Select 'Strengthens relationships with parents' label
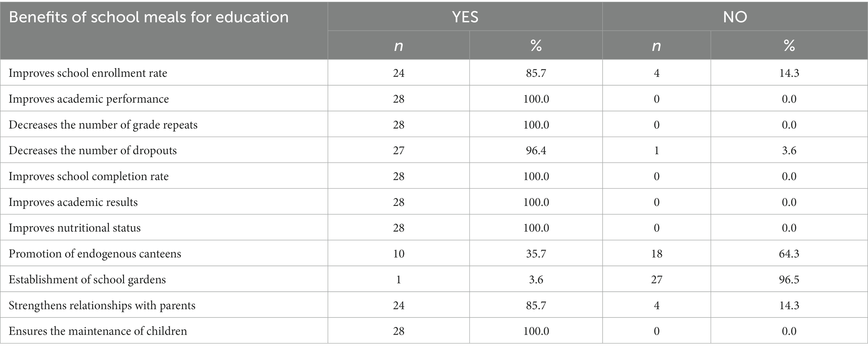The width and height of the screenshot is (868, 351). pyautogui.click(x=102, y=305)
